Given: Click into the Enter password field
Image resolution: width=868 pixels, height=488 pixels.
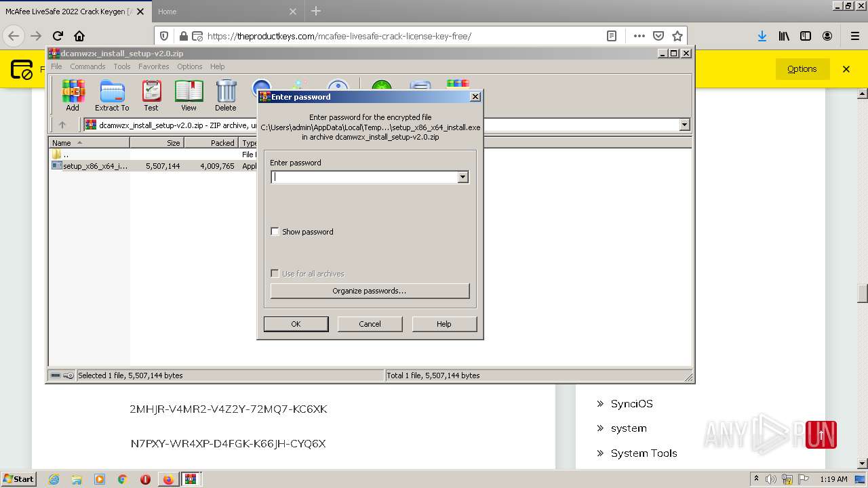Looking at the screenshot, I should 364,177.
